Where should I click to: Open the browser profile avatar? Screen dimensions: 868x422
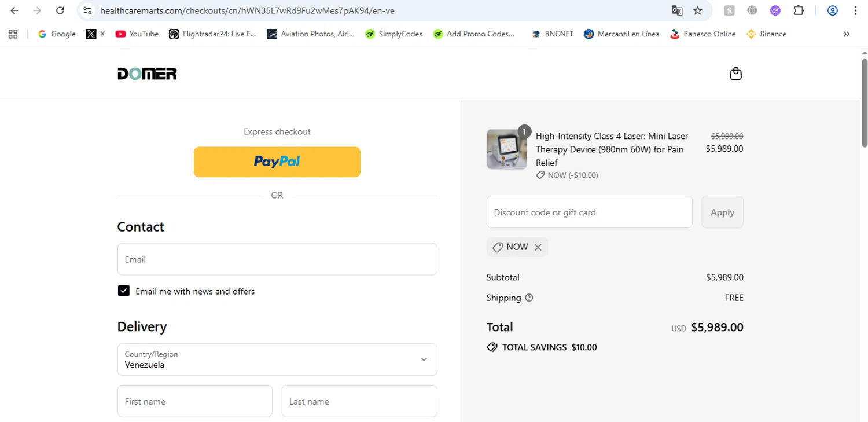[x=833, y=10]
